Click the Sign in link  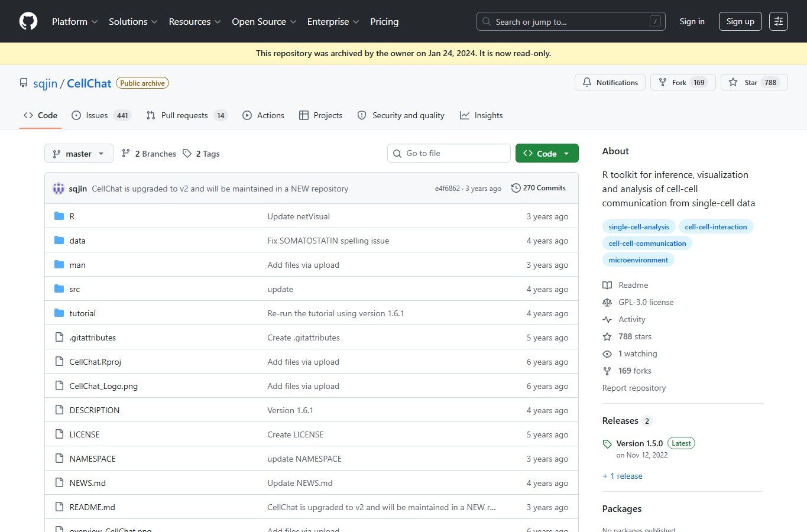[x=692, y=21]
